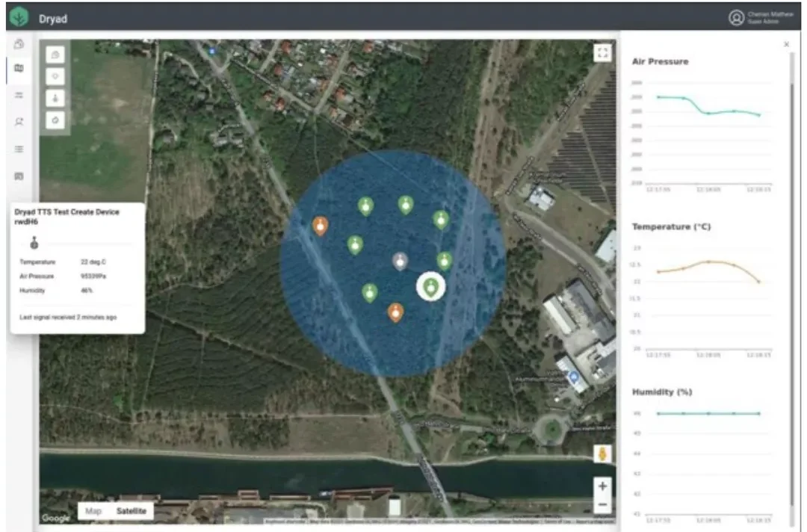807x532 pixels.
Task: Switch to Map view type
Action: 93,511
